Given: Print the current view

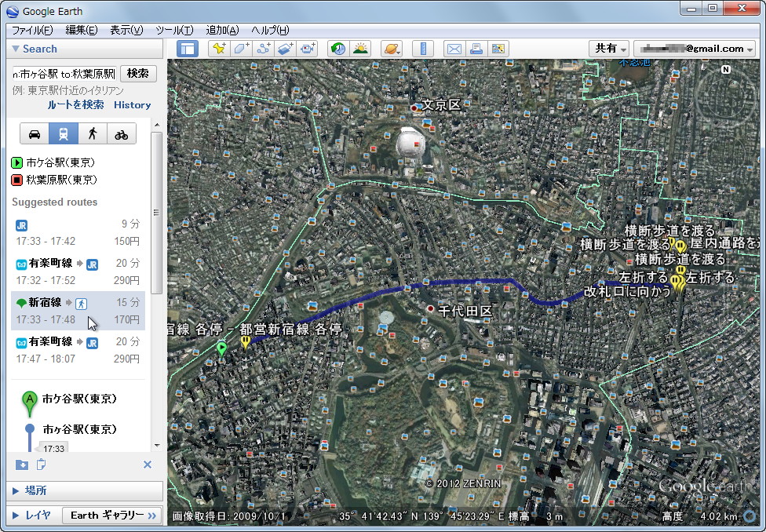Looking at the screenshot, I should (x=476, y=49).
